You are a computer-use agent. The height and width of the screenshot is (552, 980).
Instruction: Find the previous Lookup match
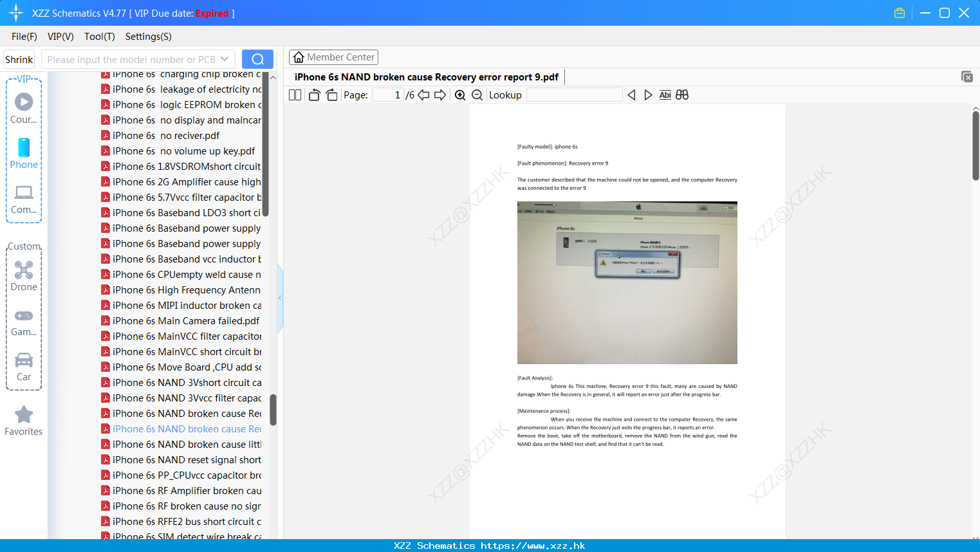[x=631, y=95]
